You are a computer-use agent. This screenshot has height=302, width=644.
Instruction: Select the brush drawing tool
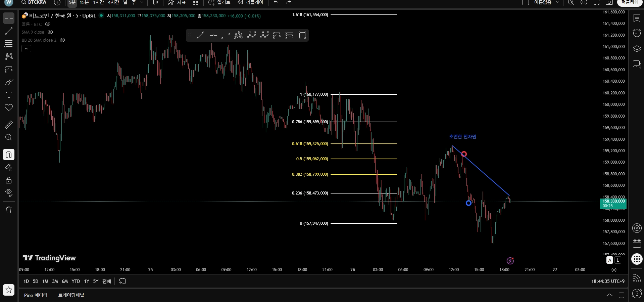(9, 82)
